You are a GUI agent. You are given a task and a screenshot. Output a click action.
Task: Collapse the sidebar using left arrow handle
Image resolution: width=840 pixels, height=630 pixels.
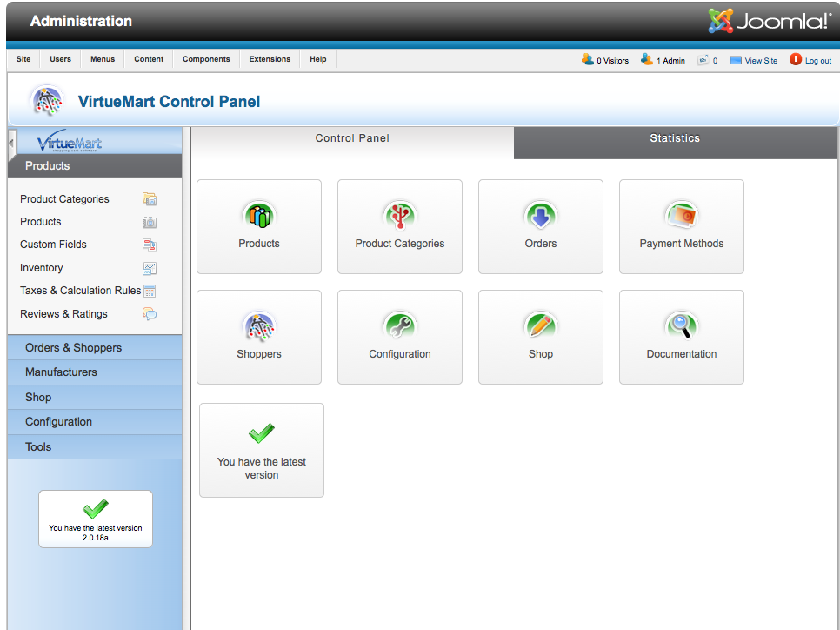click(11, 142)
